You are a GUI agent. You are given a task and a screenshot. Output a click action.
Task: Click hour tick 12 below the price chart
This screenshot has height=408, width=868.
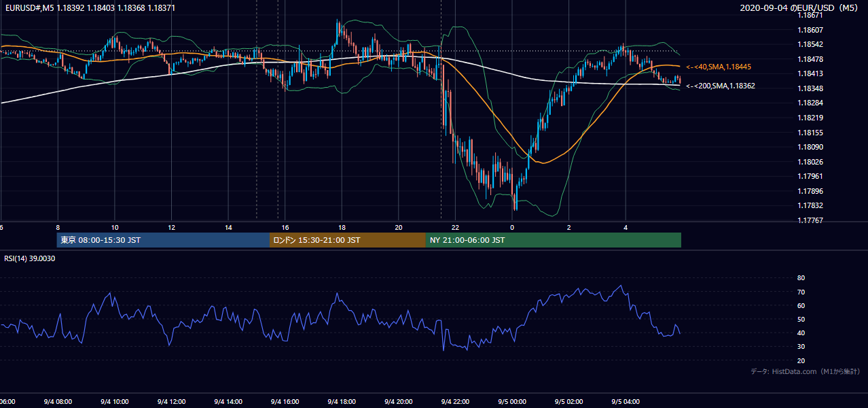[x=172, y=228]
